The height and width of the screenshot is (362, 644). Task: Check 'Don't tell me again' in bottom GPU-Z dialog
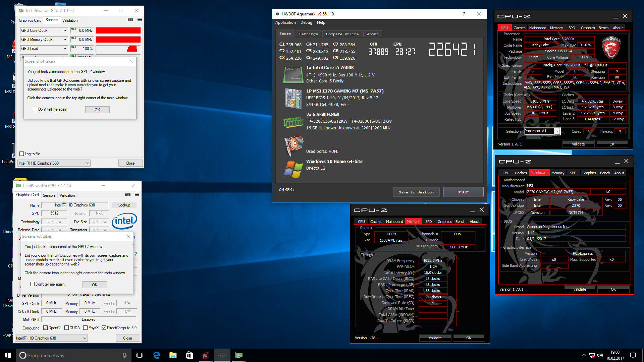[x=32, y=284]
